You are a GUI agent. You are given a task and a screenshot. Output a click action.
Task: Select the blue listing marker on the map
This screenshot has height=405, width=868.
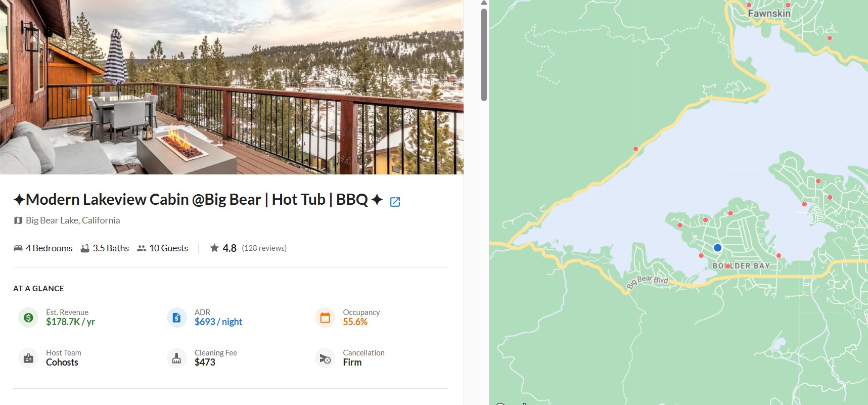[x=717, y=248]
